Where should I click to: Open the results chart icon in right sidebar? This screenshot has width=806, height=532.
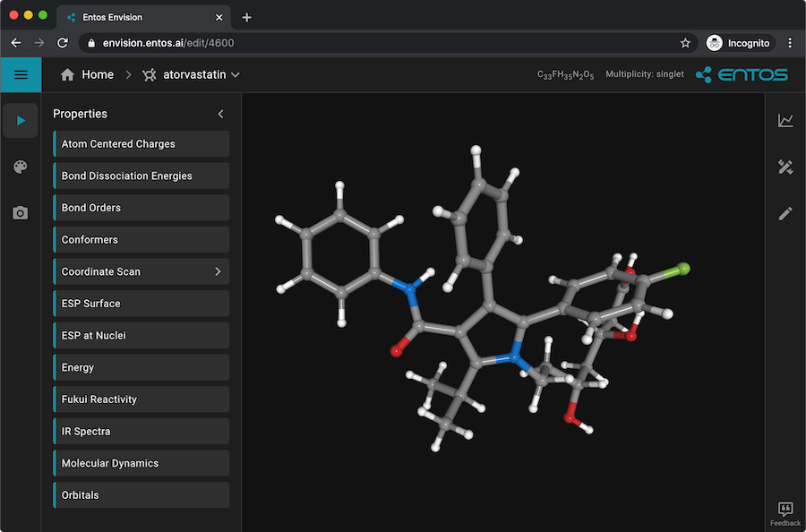pyautogui.click(x=785, y=121)
